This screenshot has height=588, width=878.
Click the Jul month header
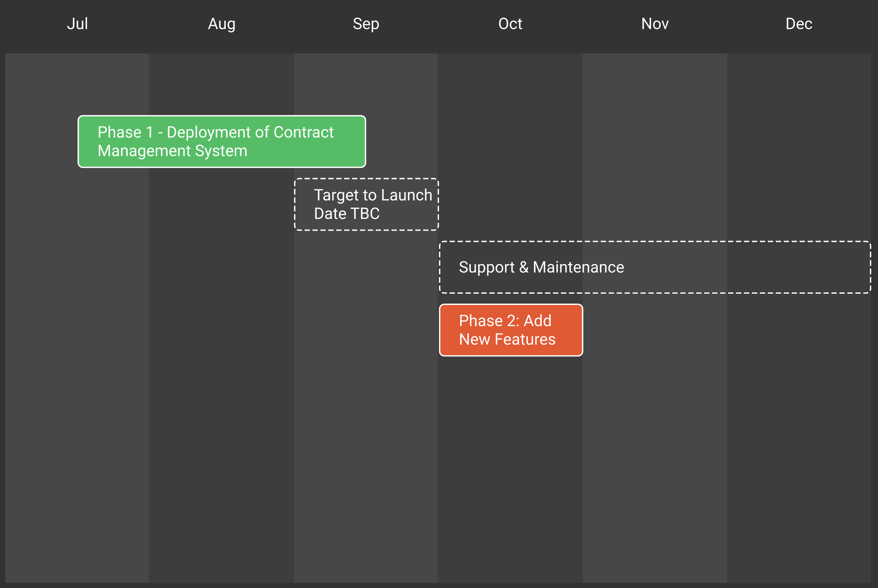tap(77, 24)
